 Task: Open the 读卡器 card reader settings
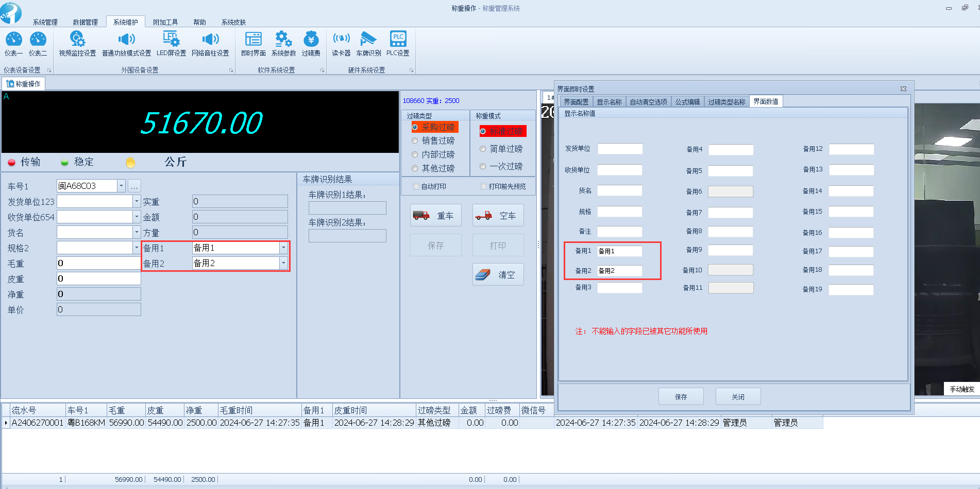click(341, 44)
